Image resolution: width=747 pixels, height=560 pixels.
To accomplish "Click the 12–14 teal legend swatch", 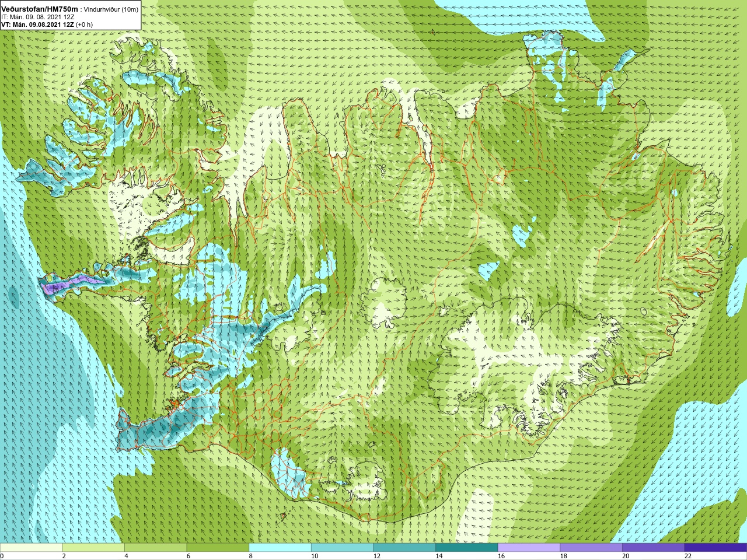I will [404, 548].
